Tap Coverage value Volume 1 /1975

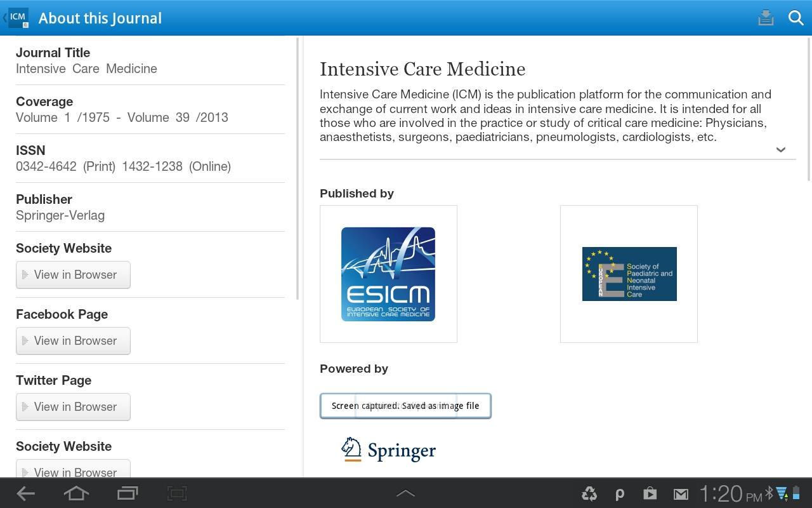[63, 117]
